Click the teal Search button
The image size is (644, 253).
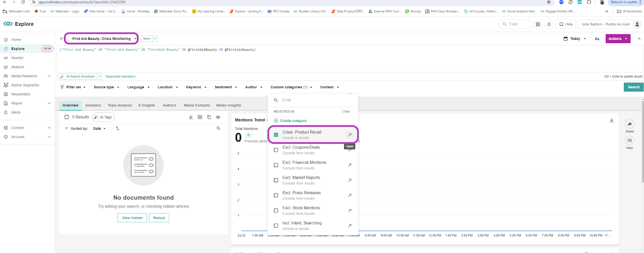pos(634,87)
